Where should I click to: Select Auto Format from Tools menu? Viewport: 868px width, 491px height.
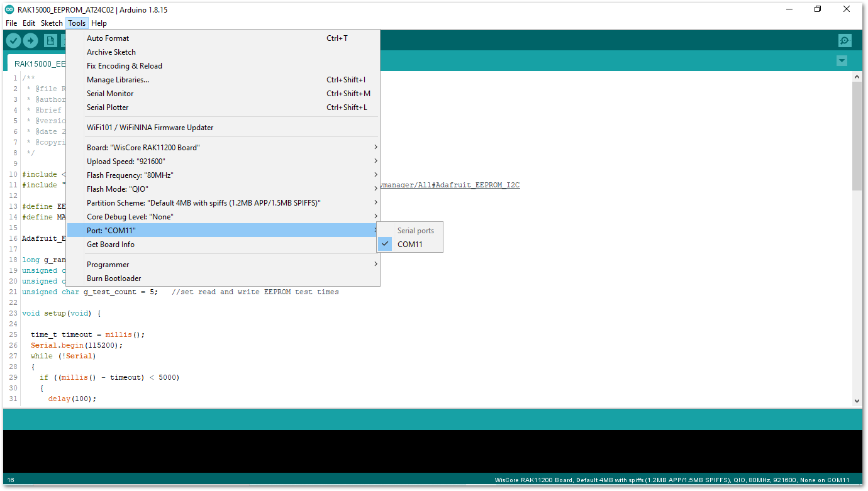223,38
